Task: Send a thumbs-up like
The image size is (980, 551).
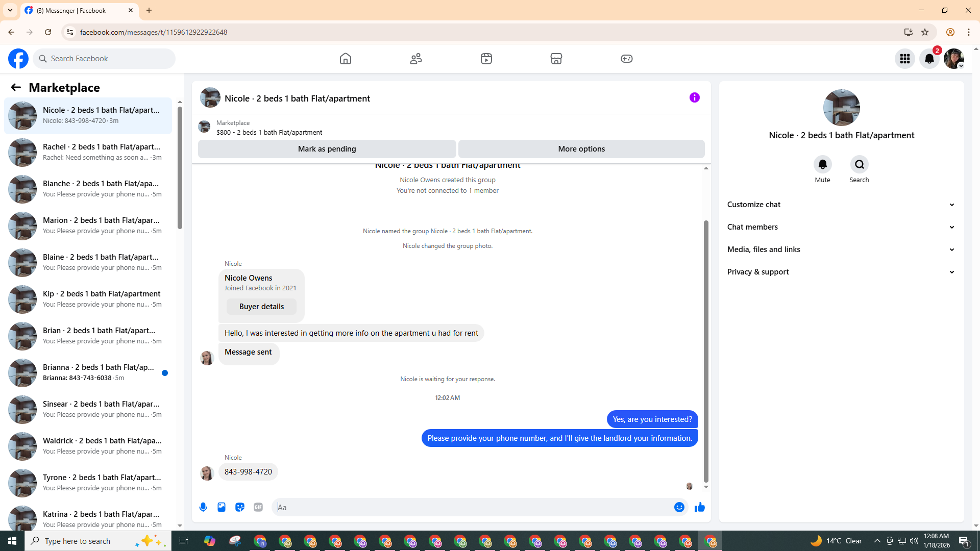Action: click(699, 507)
